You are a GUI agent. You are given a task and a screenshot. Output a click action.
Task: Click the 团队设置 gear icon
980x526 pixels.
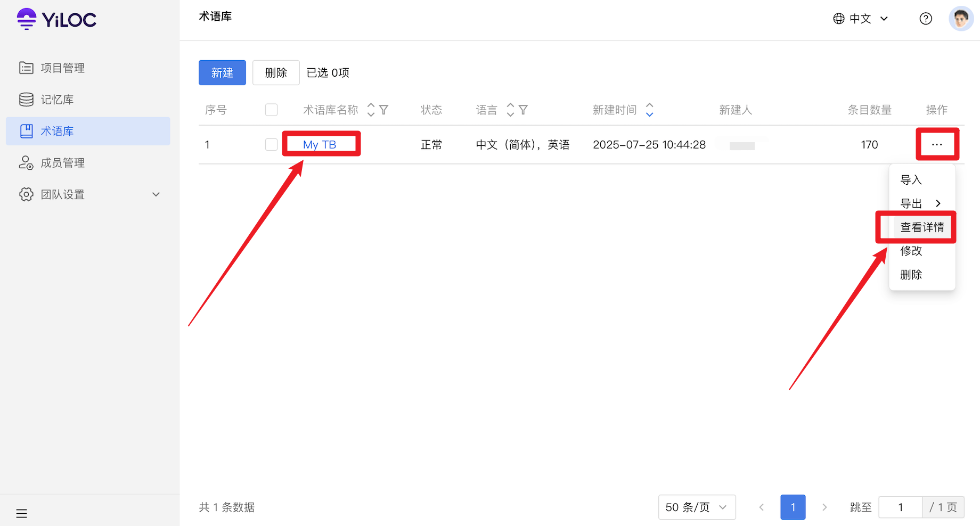[26, 194]
